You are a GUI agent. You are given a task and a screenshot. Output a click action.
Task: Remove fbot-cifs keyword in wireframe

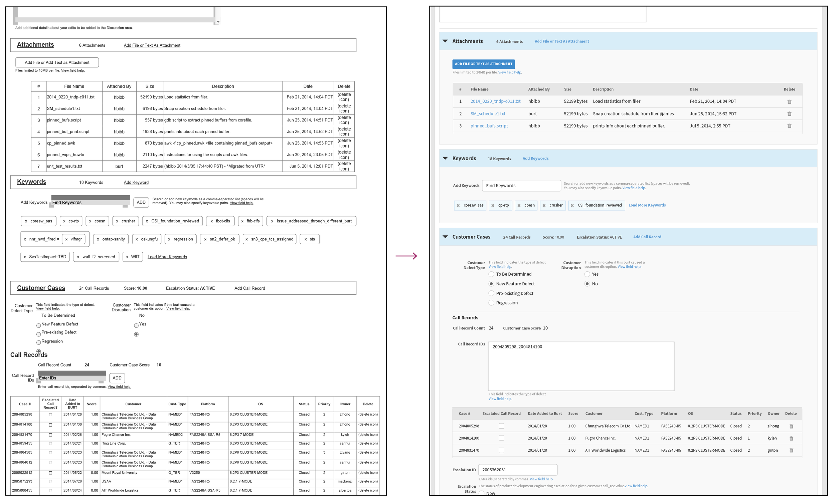tap(211, 221)
